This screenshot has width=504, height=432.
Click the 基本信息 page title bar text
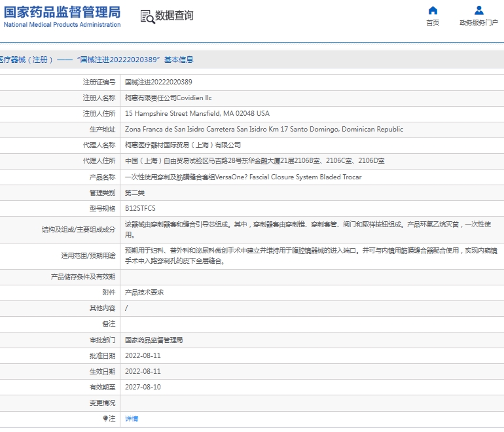coord(179,60)
